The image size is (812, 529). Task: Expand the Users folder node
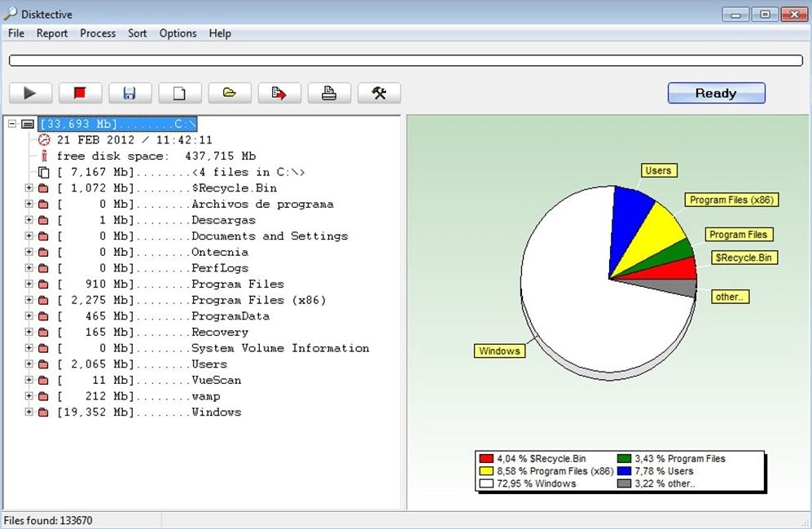pyautogui.click(x=29, y=364)
